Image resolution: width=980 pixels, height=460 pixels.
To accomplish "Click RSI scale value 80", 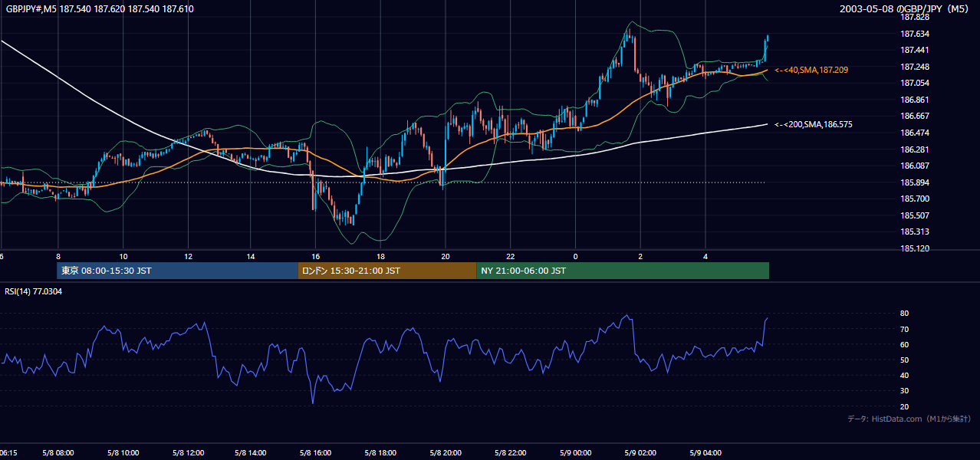I will [904, 314].
